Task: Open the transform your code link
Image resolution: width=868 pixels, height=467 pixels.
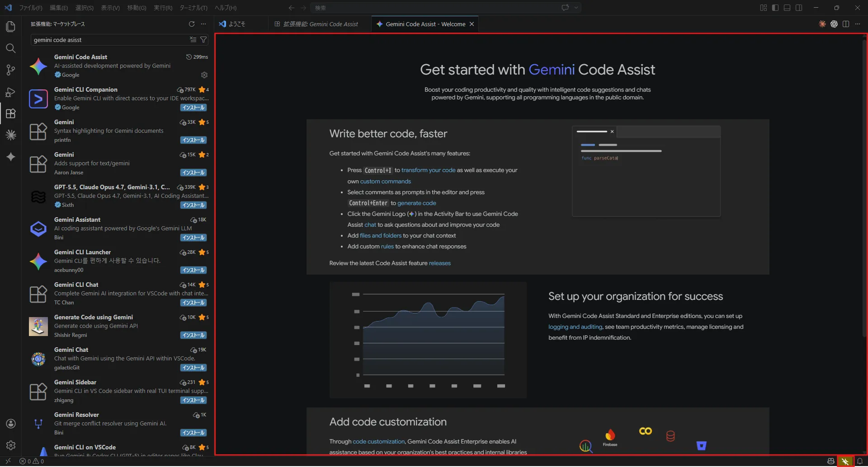Action: tap(428, 170)
